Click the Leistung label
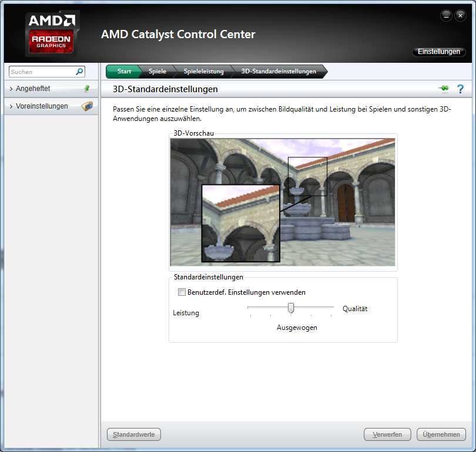476x452 pixels. pos(186,313)
